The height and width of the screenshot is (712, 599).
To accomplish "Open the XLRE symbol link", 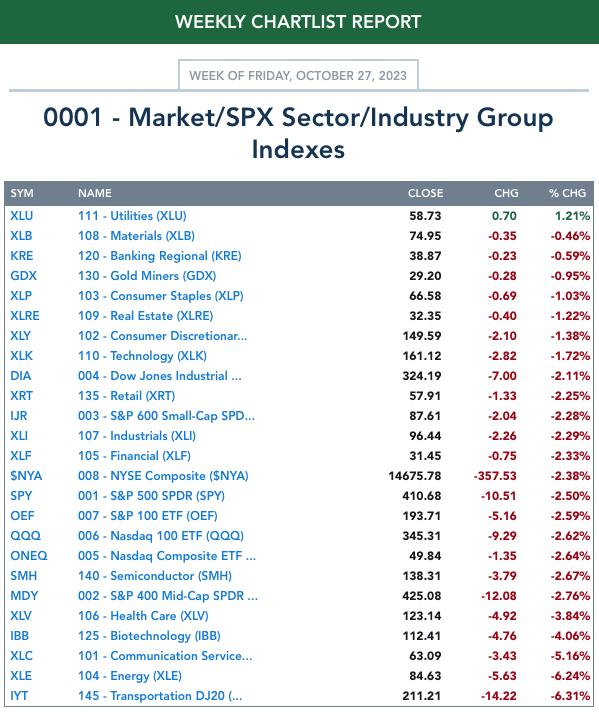I will (x=25, y=316).
